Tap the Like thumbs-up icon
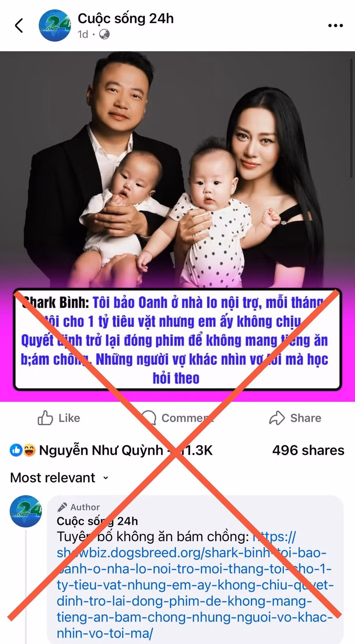This screenshot has width=355, height=644. pos(45,418)
